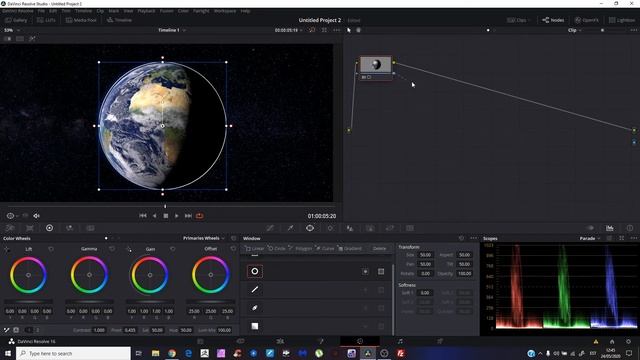Image resolution: width=640 pixels, height=360 pixels.
Task: Open the viewer zoom percentage dropdown
Action: 12,30
